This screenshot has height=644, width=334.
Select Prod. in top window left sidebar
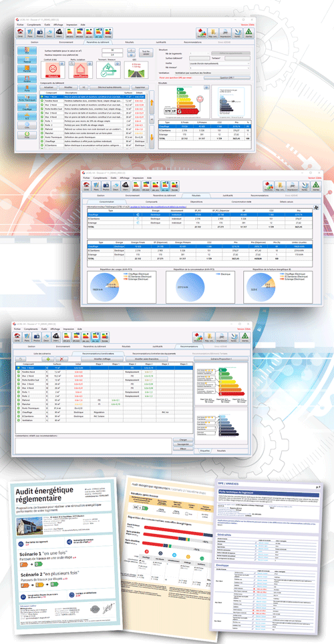click(27, 136)
